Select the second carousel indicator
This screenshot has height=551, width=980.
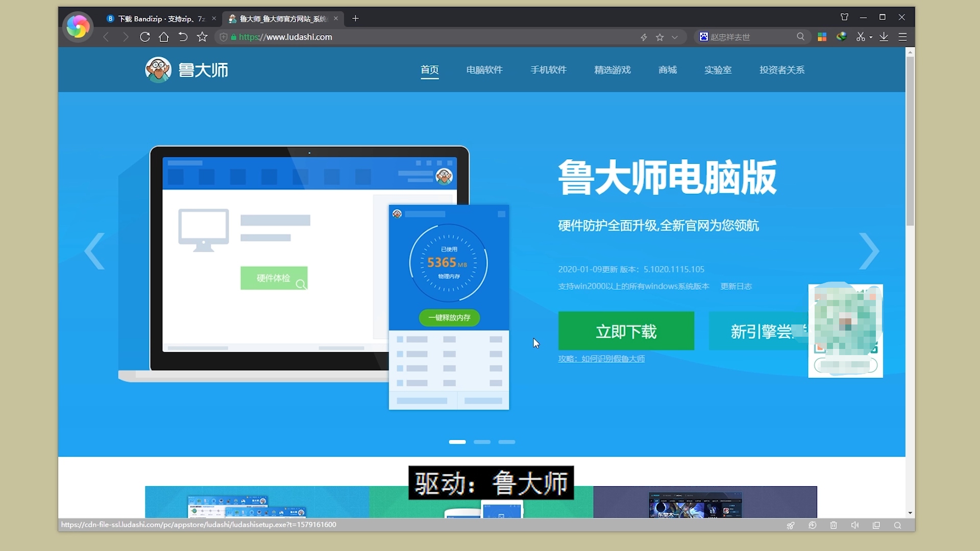[482, 442]
